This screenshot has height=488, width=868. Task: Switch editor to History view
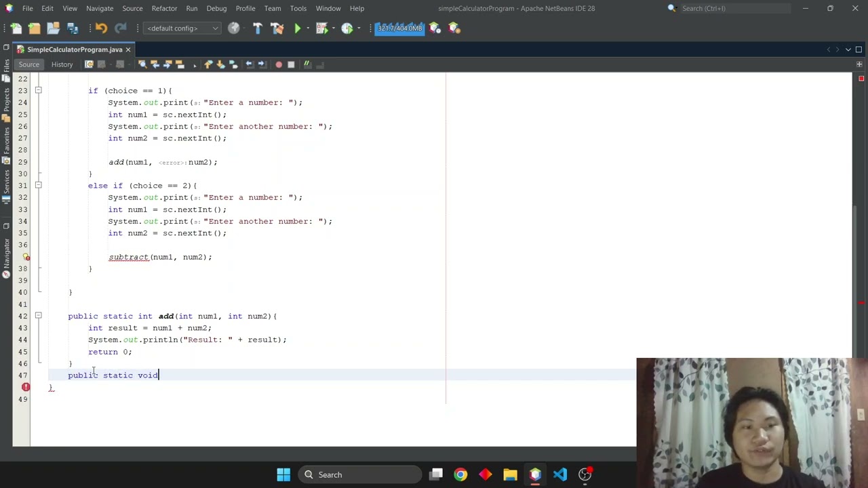(62, 64)
